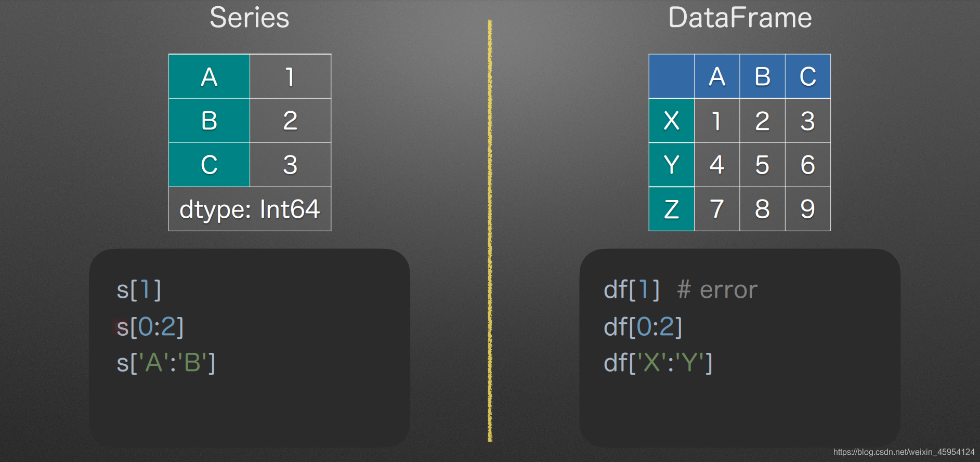The image size is (980, 462).
Task: Click cell value 7 in DataFrame row Z
Action: coord(717,209)
